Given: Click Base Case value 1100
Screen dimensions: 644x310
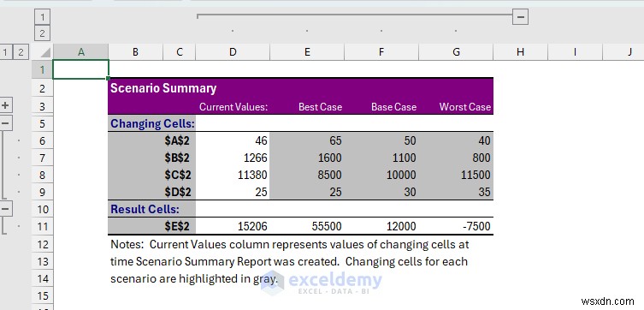Looking at the screenshot, I should point(381,158).
